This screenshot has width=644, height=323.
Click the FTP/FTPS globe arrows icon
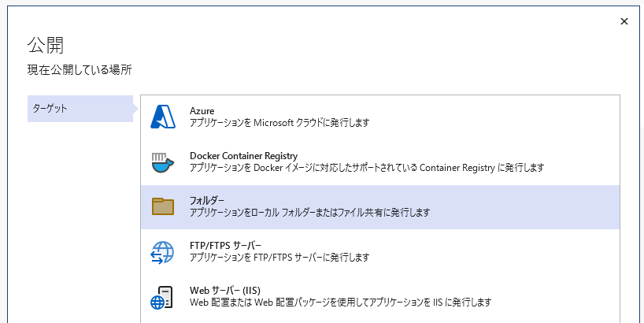pyautogui.click(x=163, y=252)
